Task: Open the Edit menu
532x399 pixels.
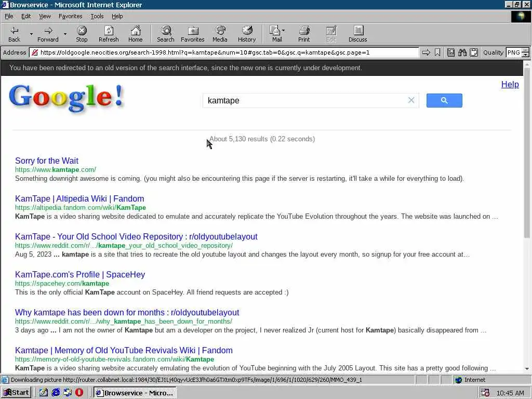Action: (x=26, y=16)
